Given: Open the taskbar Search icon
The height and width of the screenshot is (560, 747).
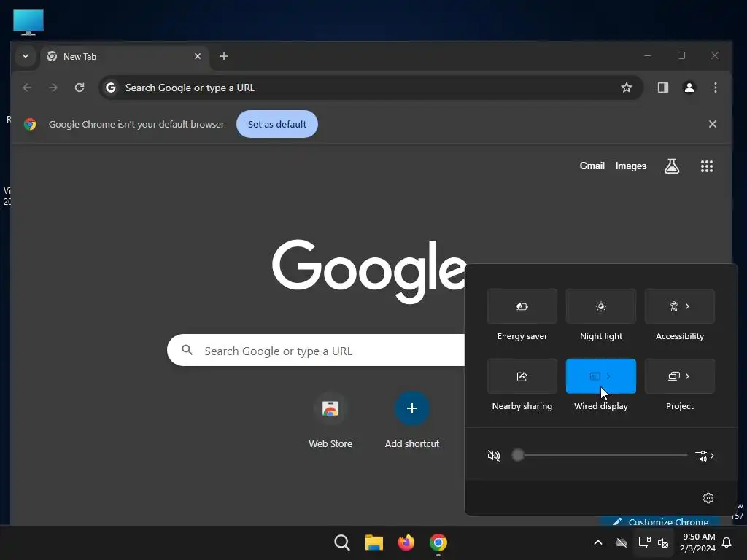Looking at the screenshot, I should (x=342, y=542).
